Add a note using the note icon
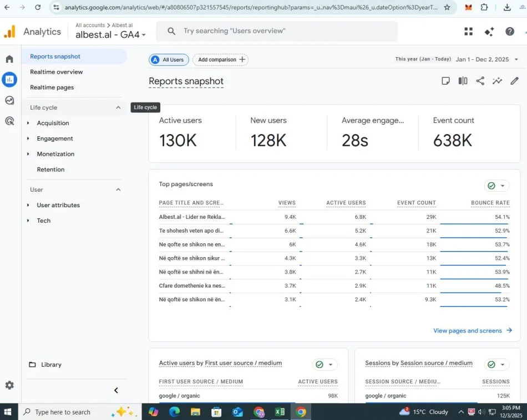Viewport: 527px width, 420px height. (x=445, y=81)
